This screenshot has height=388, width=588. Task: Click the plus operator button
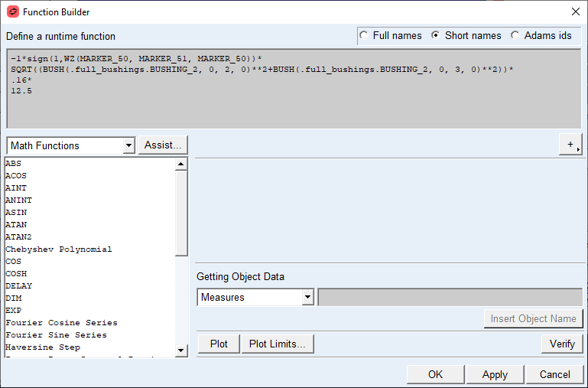click(570, 145)
